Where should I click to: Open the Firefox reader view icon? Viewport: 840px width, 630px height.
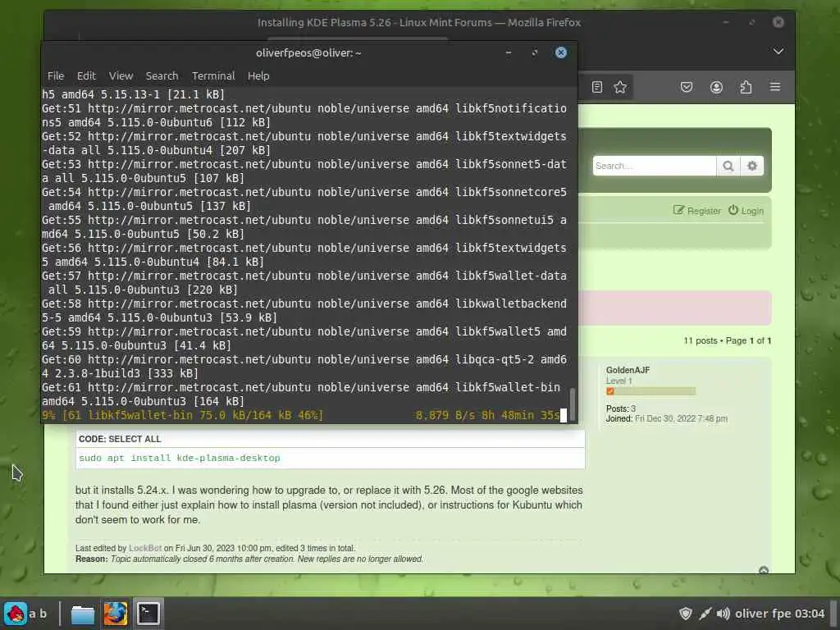[597, 87]
